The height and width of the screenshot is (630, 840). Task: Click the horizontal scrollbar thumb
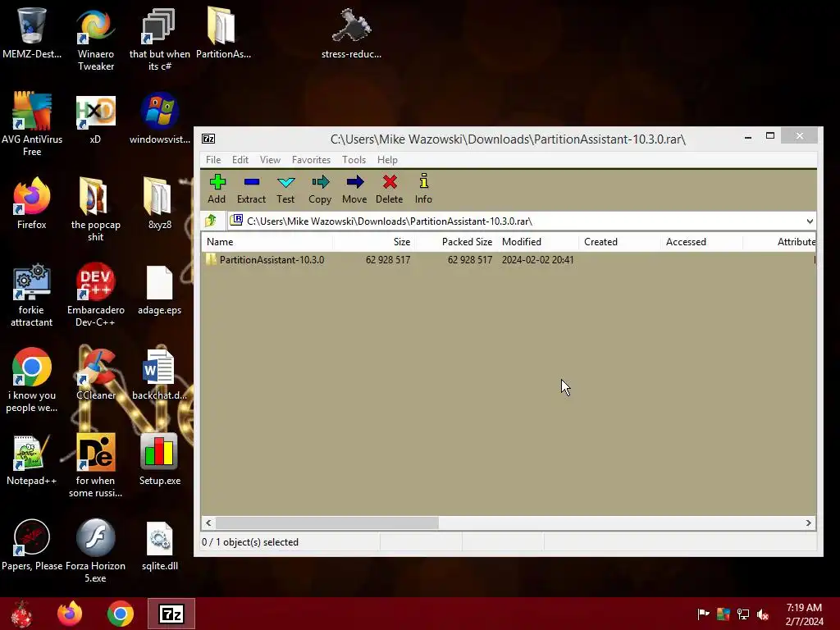[x=326, y=523]
